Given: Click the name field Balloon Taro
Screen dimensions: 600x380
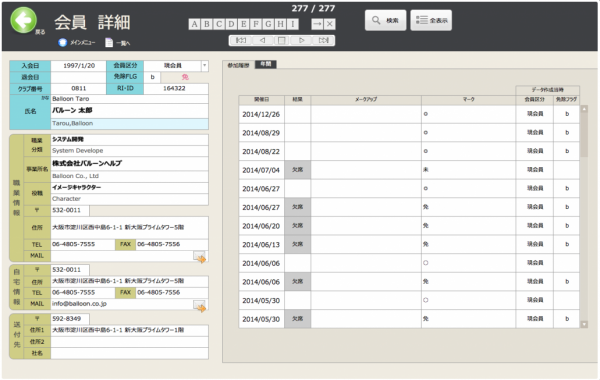Looking at the screenshot, I should point(130,99).
